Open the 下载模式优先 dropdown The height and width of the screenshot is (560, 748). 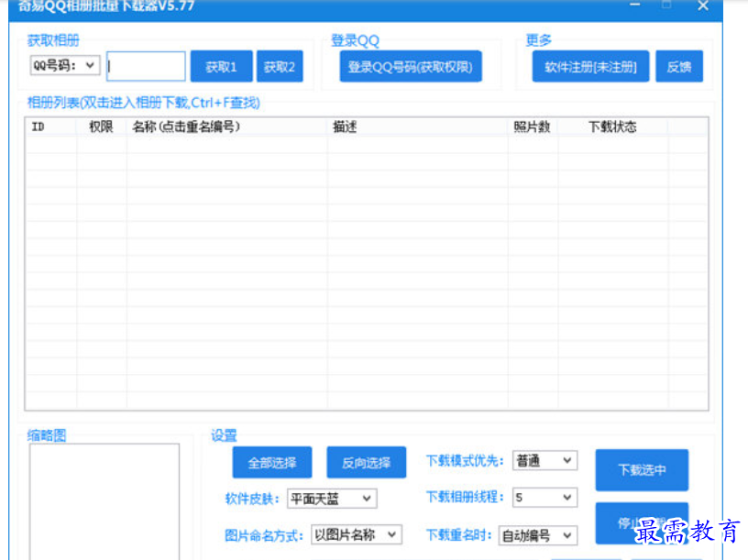click(x=544, y=461)
